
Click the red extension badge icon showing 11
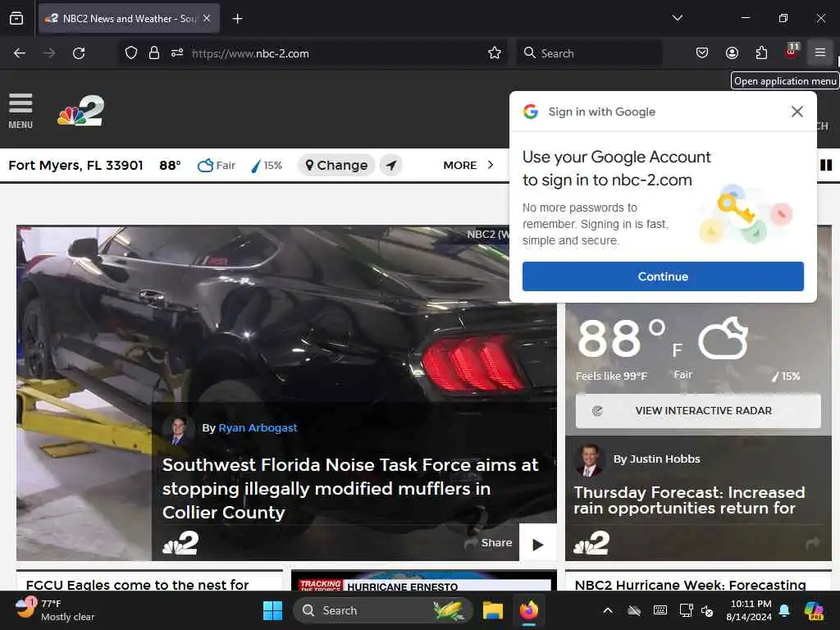tap(792, 52)
